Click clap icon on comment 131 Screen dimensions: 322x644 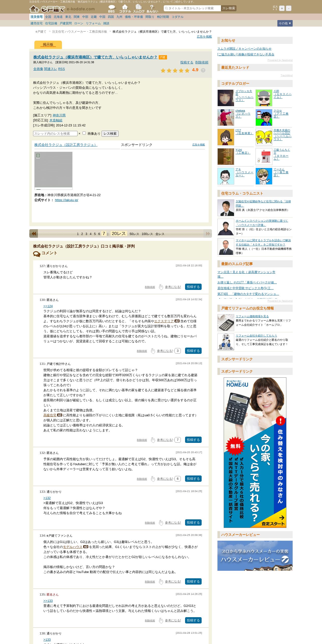[x=153, y=440]
